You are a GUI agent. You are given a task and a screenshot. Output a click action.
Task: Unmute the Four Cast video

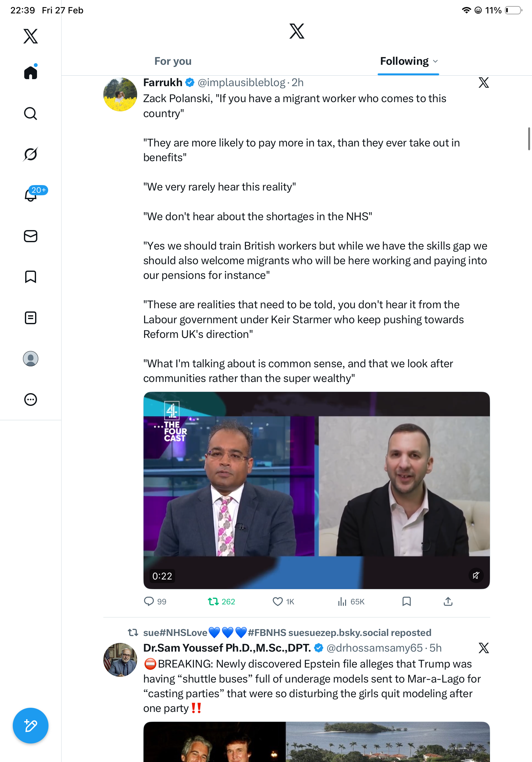pyautogui.click(x=476, y=575)
